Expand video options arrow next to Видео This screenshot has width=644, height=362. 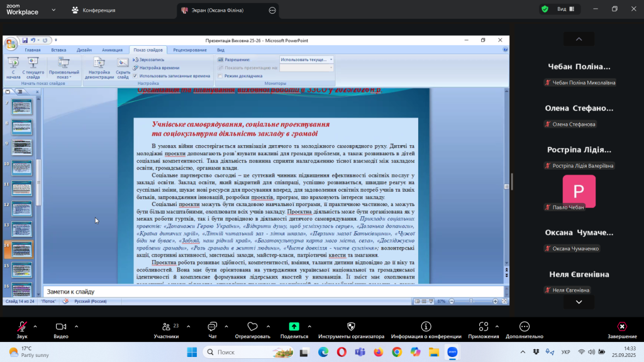[x=77, y=327]
